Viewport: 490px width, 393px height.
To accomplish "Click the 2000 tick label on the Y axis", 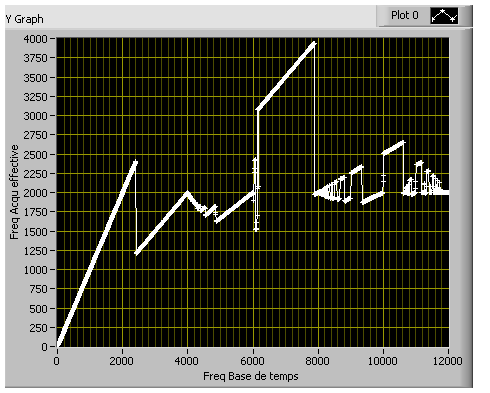I will tap(35, 193).
